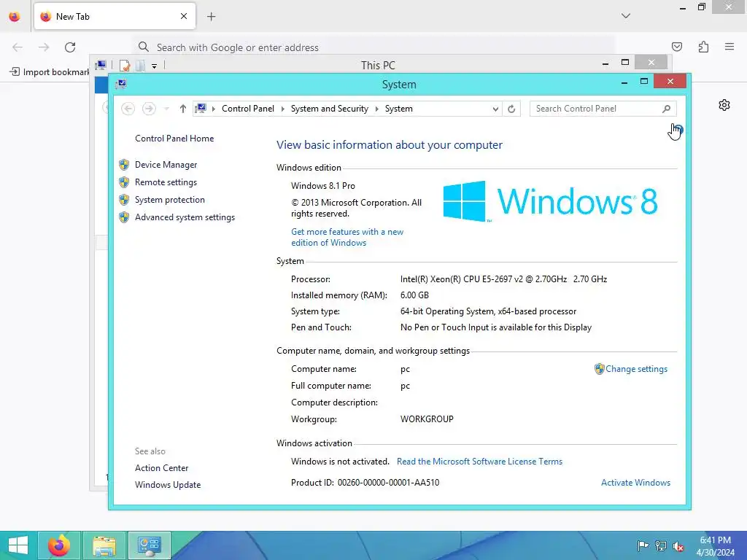Click the Advanced system settings shield icon
The image size is (747, 560).
(x=124, y=217)
